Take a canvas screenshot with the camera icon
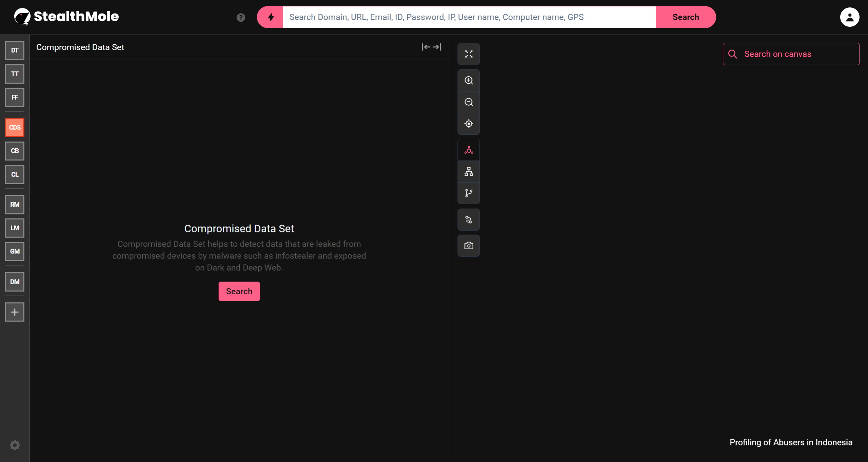Image resolution: width=868 pixels, height=462 pixels. pyautogui.click(x=469, y=246)
